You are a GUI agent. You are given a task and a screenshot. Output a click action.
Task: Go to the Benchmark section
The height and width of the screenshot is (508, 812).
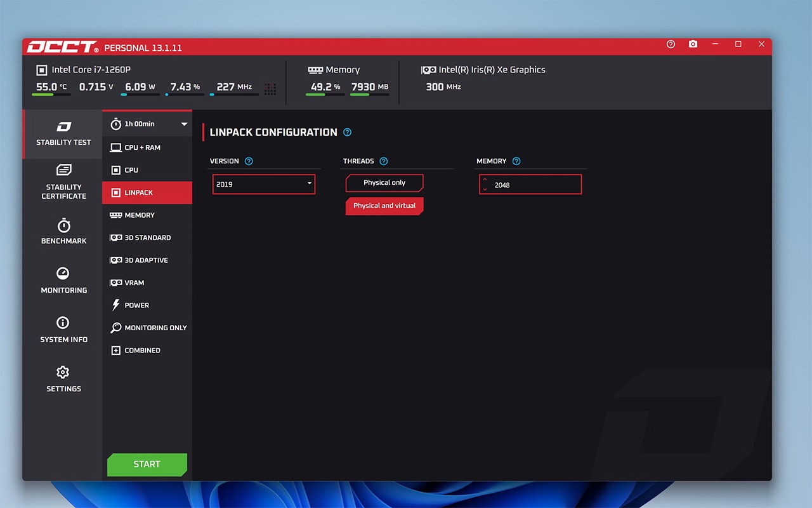63,232
